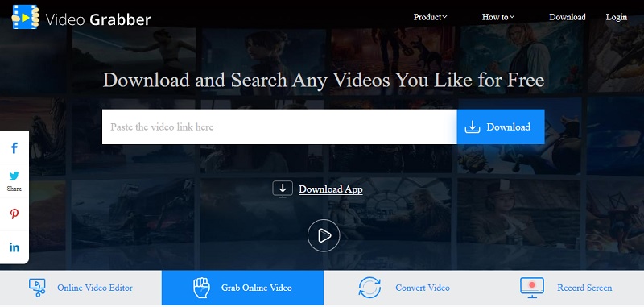The height and width of the screenshot is (307, 644).
Task: Click the Download App monitor icon
Action: point(283,189)
